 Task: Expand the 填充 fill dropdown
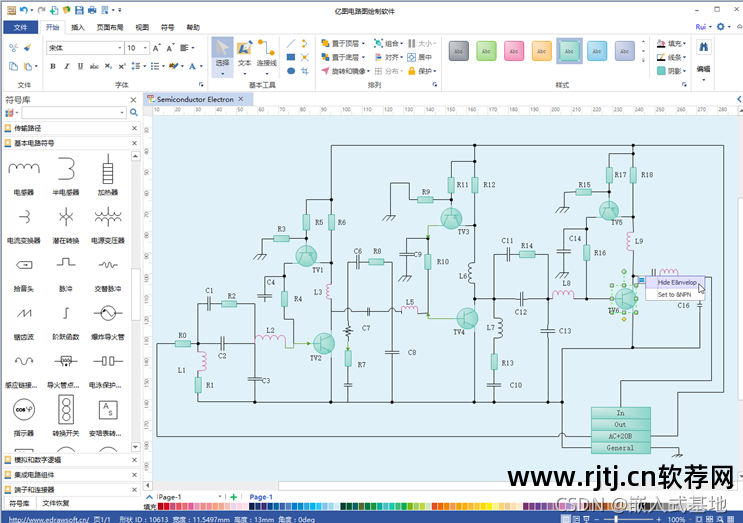tap(686, 44)
